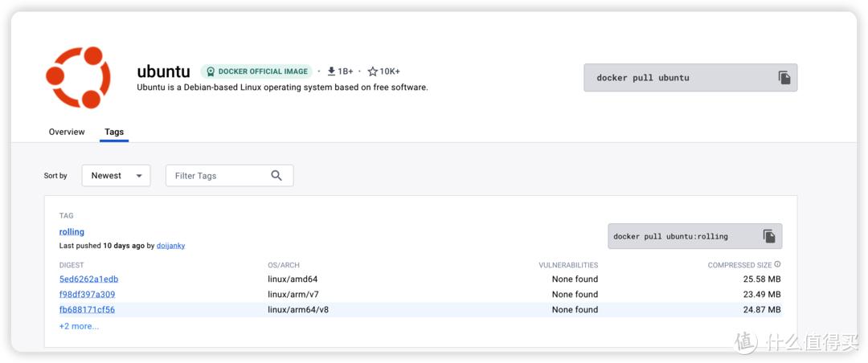
Task: Open digest fb688171cf56
Action: [x=87, y=309]
